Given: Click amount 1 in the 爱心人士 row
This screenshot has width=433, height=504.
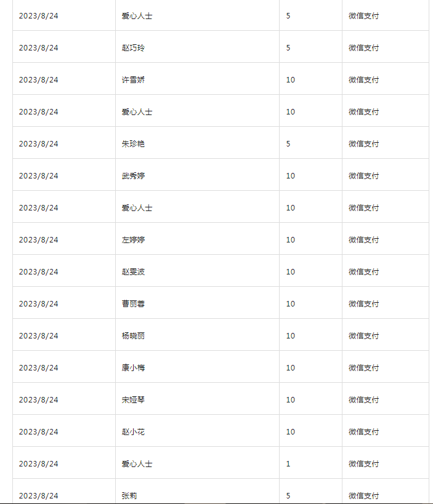Looking at the screenshot, I should click(288, 464).
